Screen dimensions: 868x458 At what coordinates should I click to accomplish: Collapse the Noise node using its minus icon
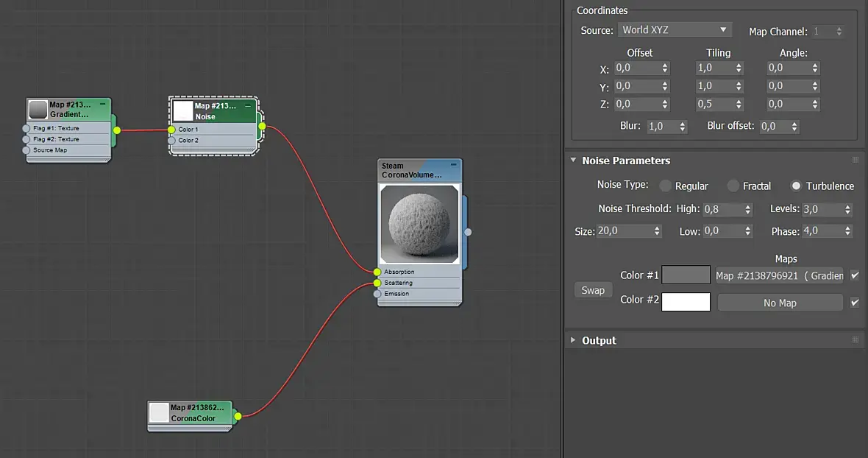(248, 106)
